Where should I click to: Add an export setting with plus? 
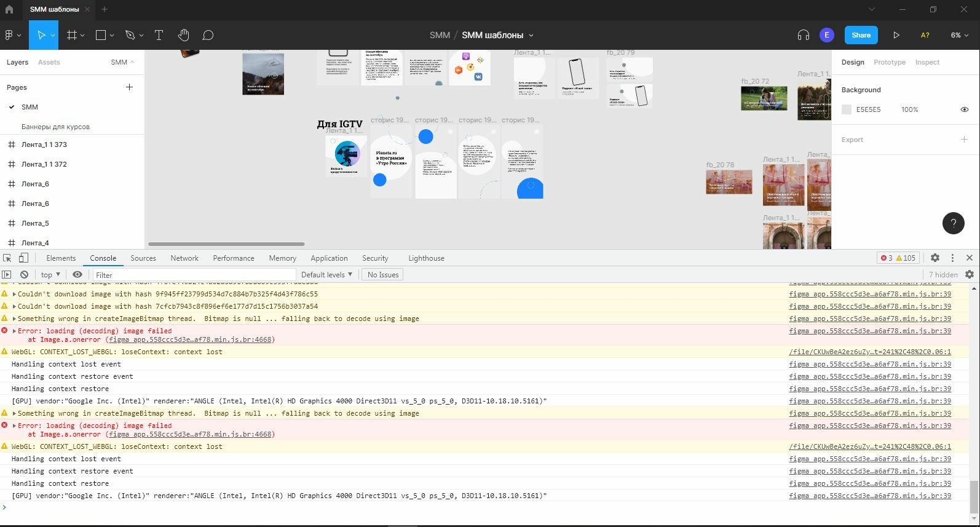coord(964,140)
